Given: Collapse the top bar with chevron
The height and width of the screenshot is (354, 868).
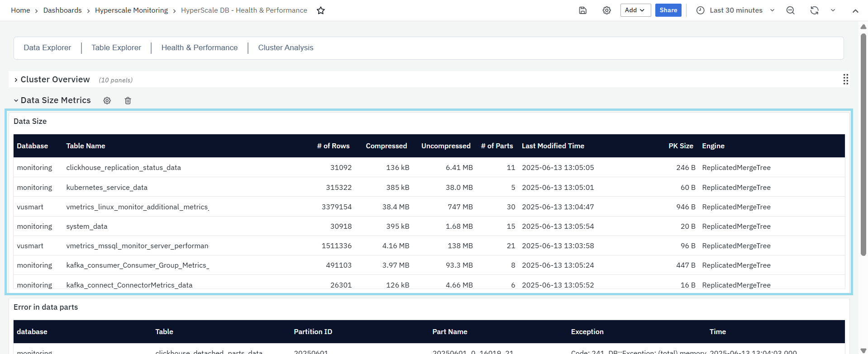Looking at the screenshot, I should [x=855, y=11].
